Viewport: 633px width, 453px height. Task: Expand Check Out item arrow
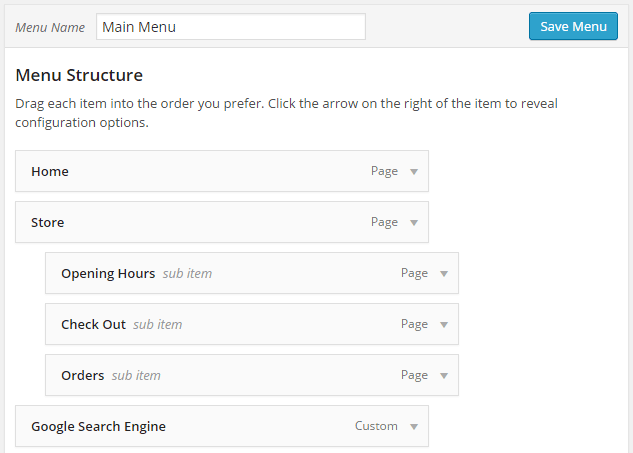444,325
